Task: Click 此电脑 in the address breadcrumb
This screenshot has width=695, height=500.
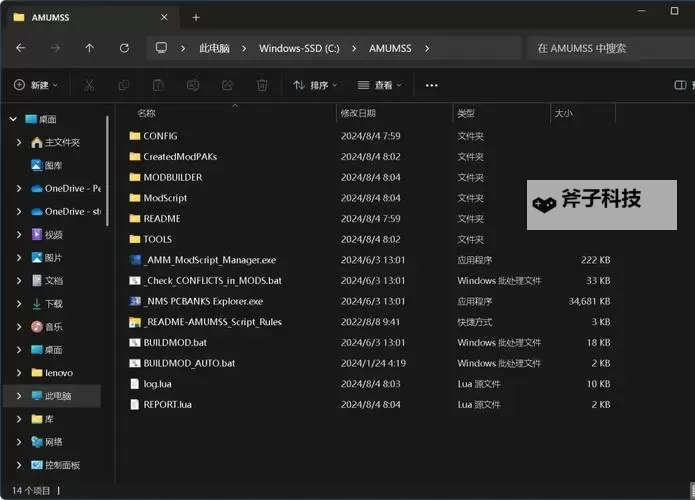Action: [214, 48]
